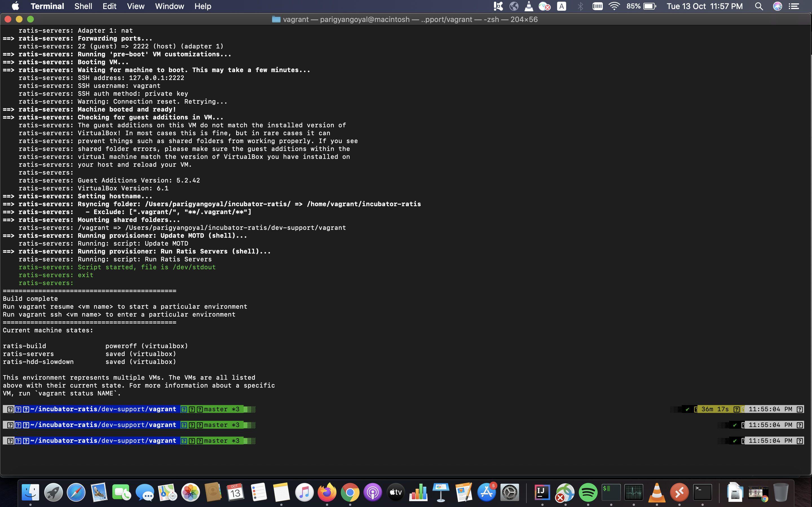812x507 pixels.
Task: Toggle Wi-Fi from the status bar
Action: (x=614, y=6)
